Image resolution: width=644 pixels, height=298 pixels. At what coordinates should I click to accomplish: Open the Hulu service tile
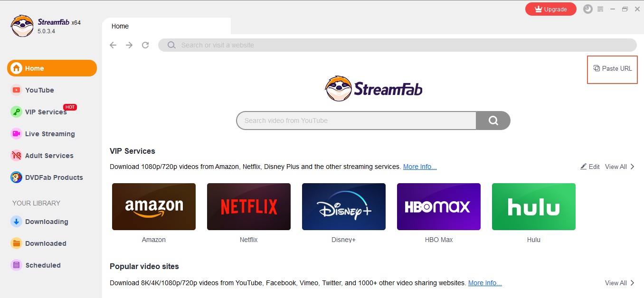point(534,206)
